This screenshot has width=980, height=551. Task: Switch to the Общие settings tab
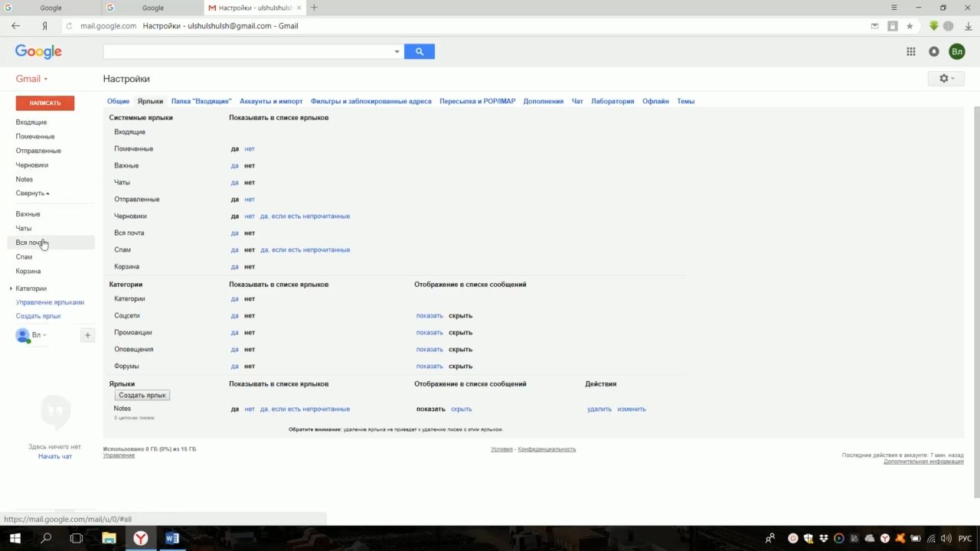(x=118, y=101)
